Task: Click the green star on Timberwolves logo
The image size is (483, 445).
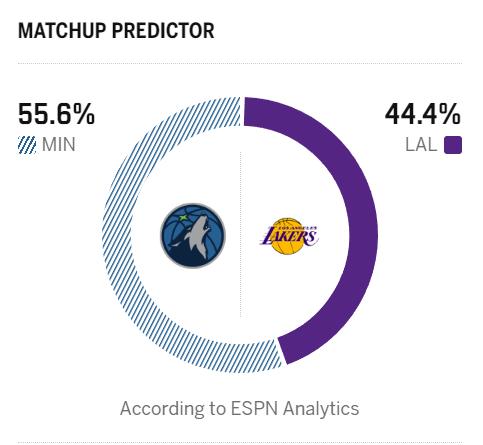Action: 183,218
